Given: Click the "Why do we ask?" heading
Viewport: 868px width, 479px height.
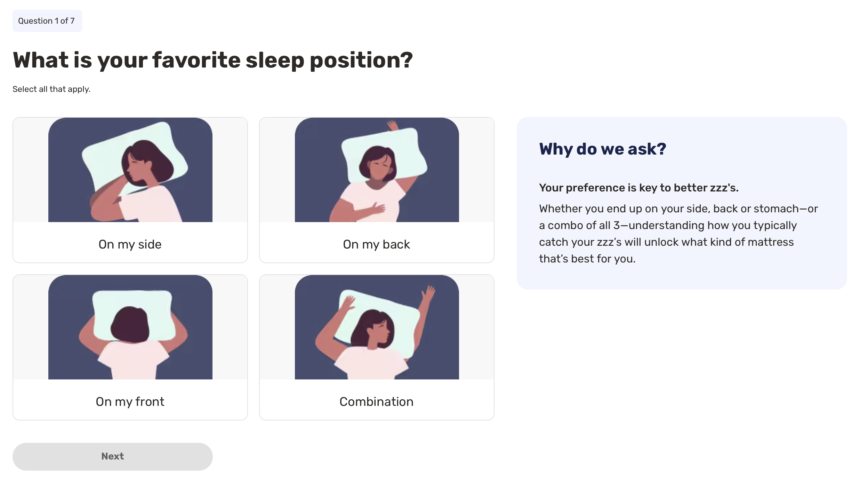Looking at the screenshot, I should (x=603, y=149).
